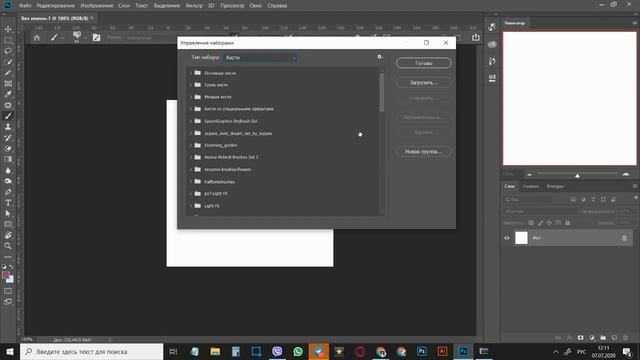The width and height of the screenshot is (640, 360).
Task: Click the Готово button
Action: click(424, 63)
